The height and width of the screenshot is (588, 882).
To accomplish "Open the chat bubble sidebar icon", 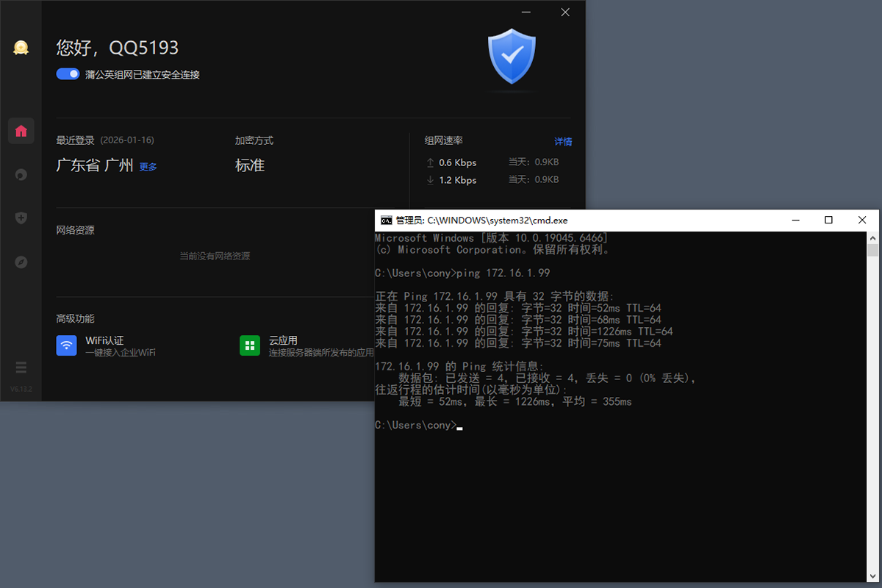I will click(x=21, y=174).
